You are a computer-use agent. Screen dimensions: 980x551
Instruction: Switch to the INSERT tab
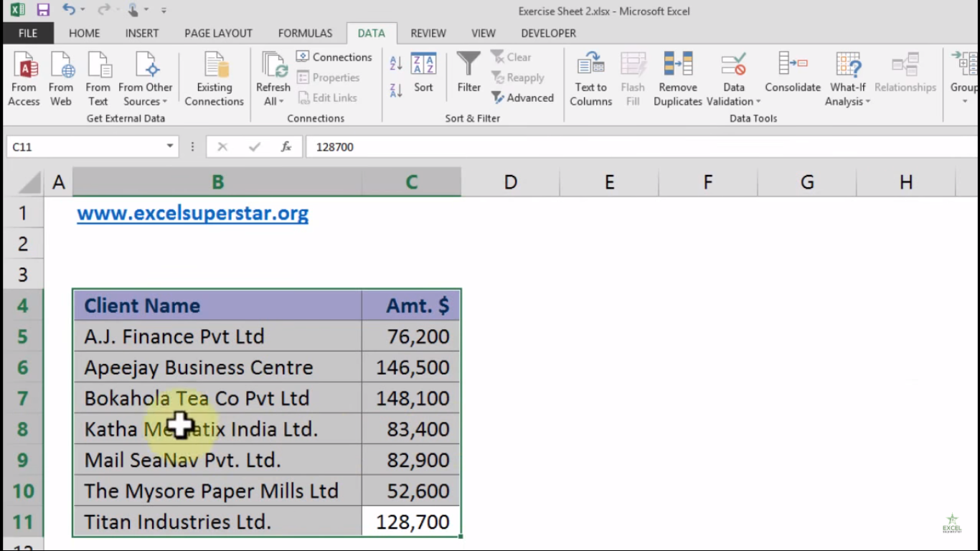coord(142,33)
